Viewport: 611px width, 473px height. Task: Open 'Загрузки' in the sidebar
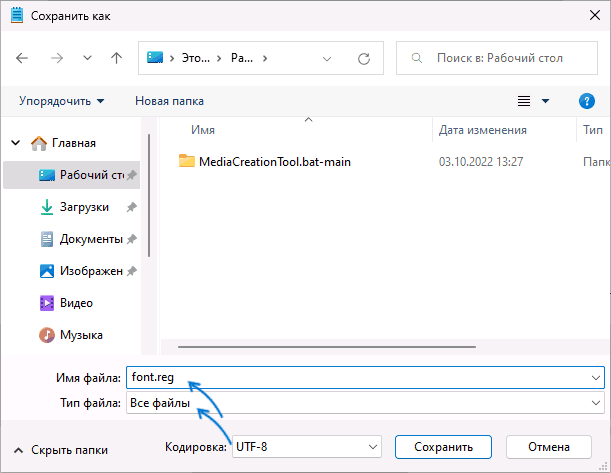[x=84, y=207]
